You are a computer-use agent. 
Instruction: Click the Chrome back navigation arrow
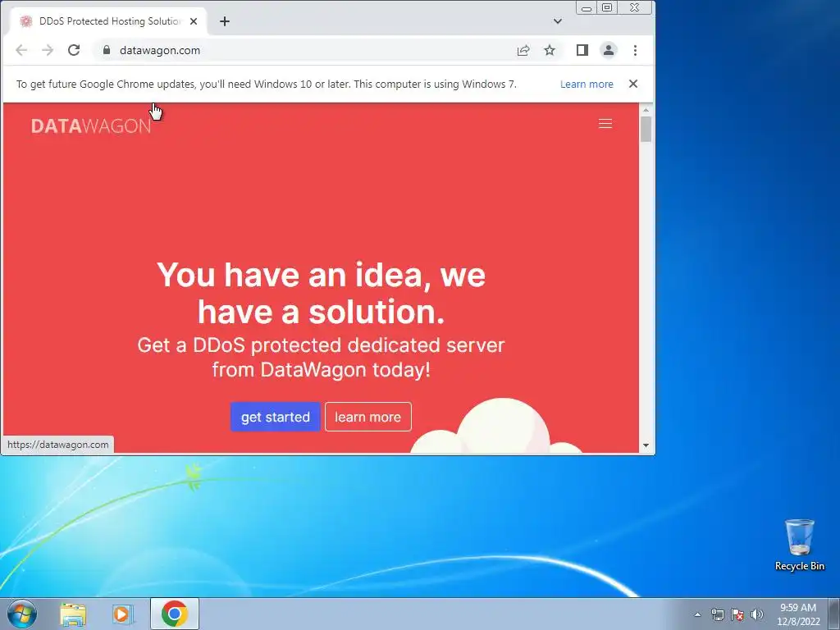click(x=21, y=50)
